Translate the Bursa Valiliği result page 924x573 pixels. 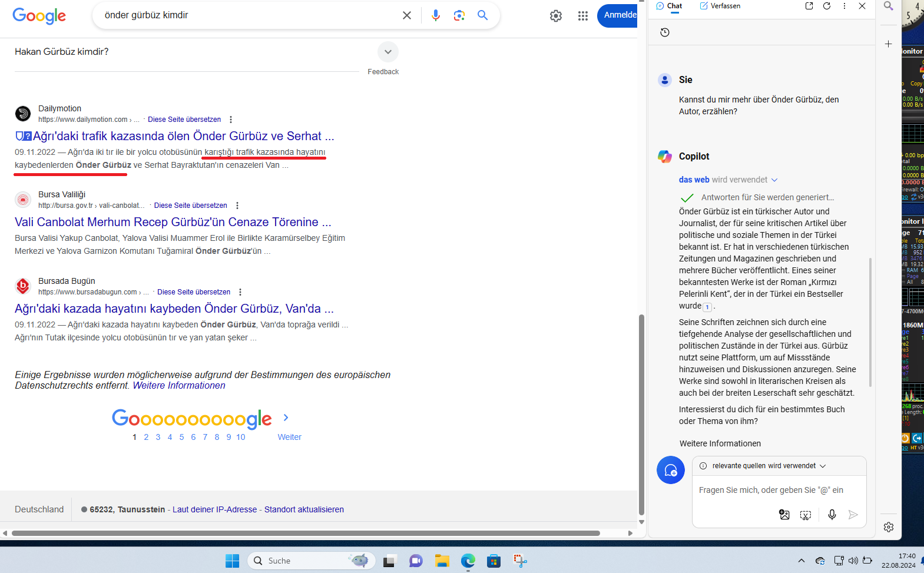pos(191,206)
